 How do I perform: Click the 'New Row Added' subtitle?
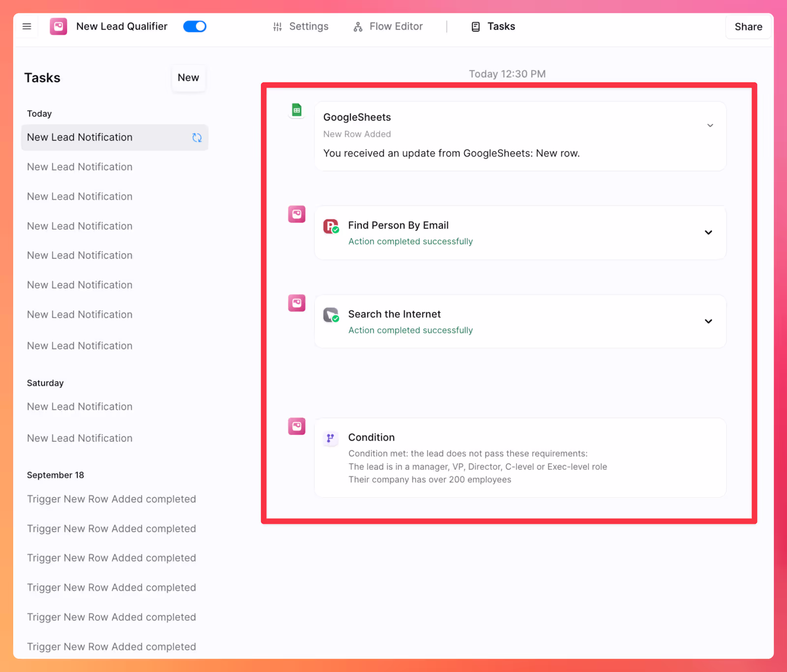(x=357, y=134)
